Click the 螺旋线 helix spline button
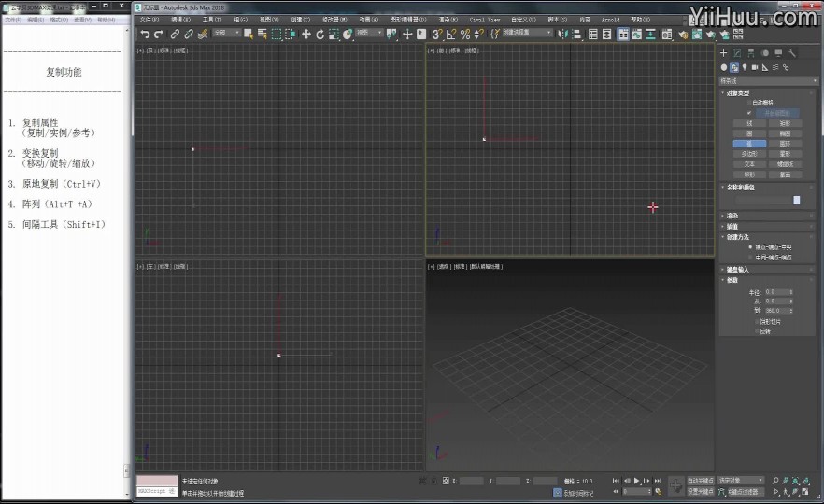This screenshot has height=504, width=824. tap(785, 164)
